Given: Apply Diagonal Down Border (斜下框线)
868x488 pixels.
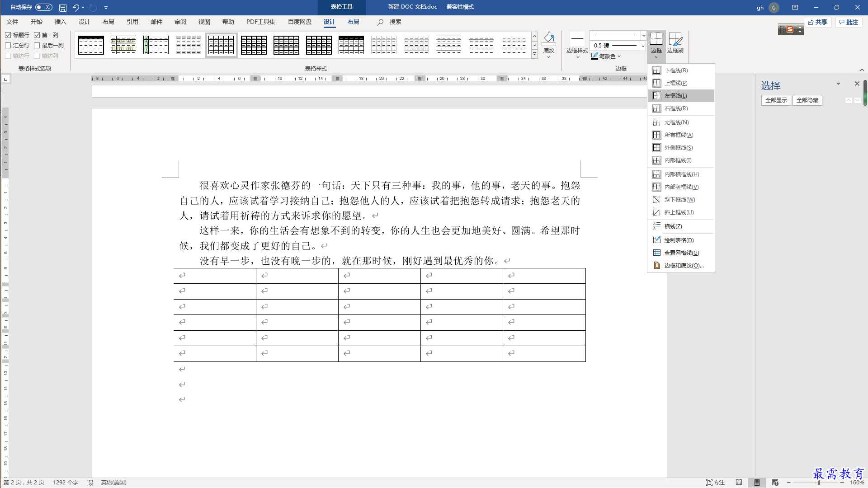Looking at the screenshot, I should [x=681, y=200].
